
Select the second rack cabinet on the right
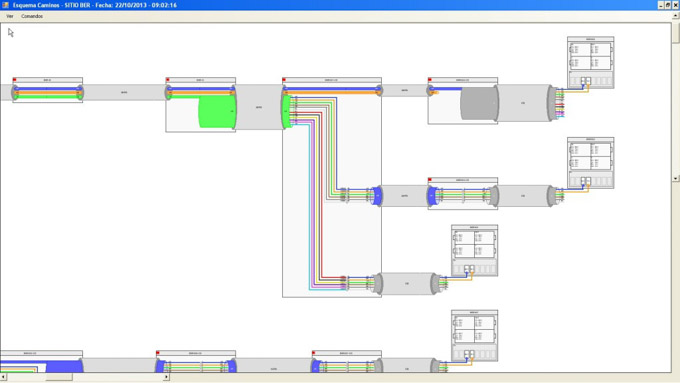(x=590, y=163)
